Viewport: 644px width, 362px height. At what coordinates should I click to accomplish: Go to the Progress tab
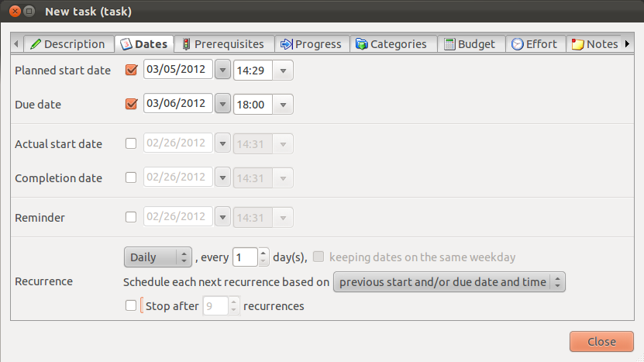coord(312,44)
